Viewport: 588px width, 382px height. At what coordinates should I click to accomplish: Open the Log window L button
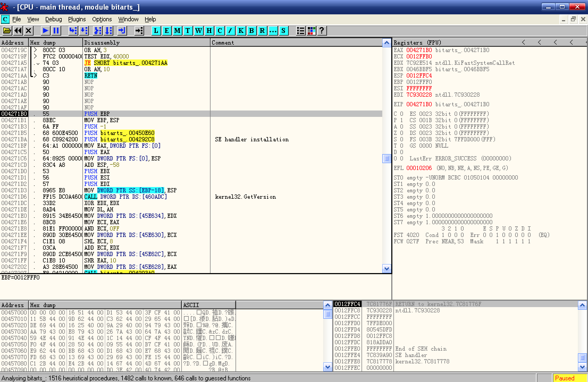pyautogui.click(x=156, y=31)
